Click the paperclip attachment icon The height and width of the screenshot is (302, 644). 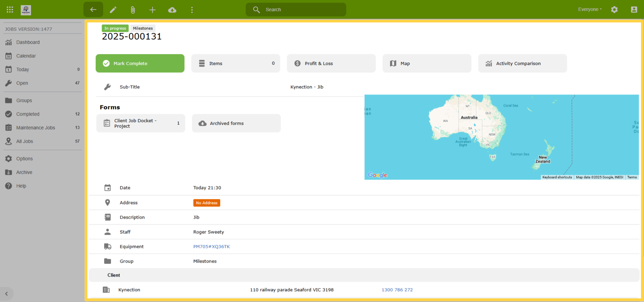pos(133,10)
